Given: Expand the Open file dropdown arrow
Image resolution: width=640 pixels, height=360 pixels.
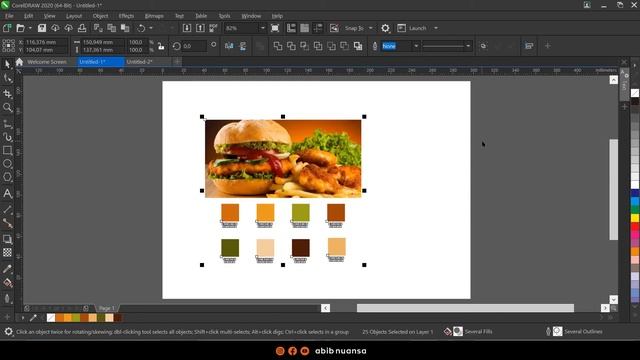Looking at the screenshot, I should [x=30, y=28].
